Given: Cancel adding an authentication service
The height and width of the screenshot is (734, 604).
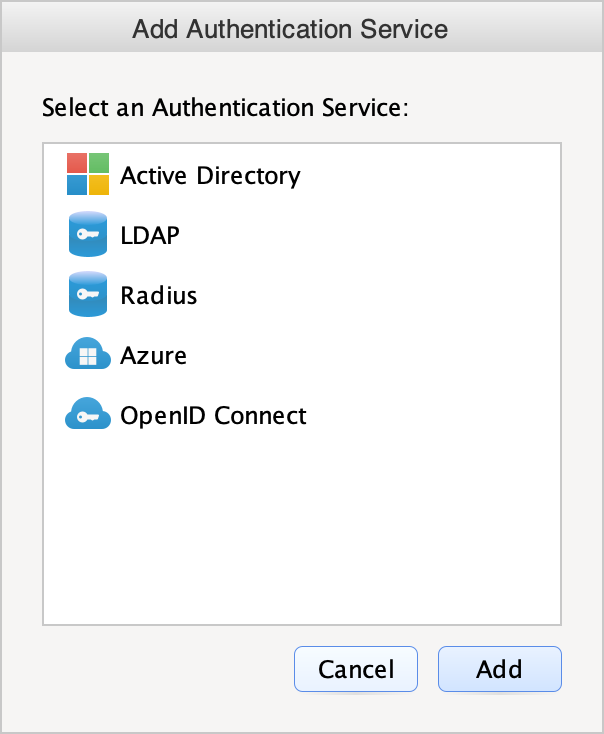Looking at the screenshot, I should (x=356, y=669).
